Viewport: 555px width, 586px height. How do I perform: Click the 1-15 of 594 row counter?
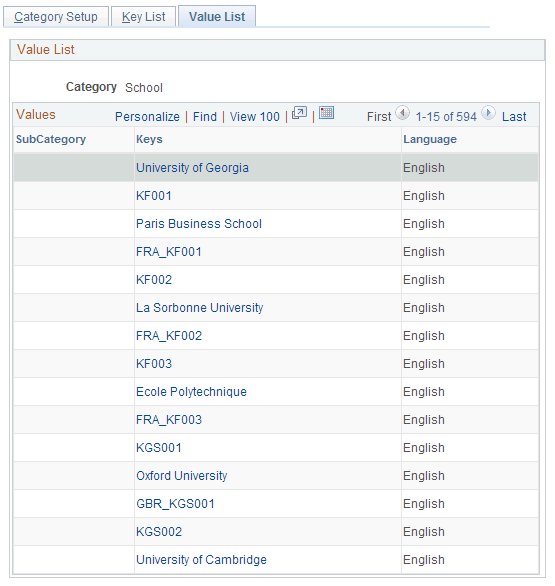(x=446, y=117)
